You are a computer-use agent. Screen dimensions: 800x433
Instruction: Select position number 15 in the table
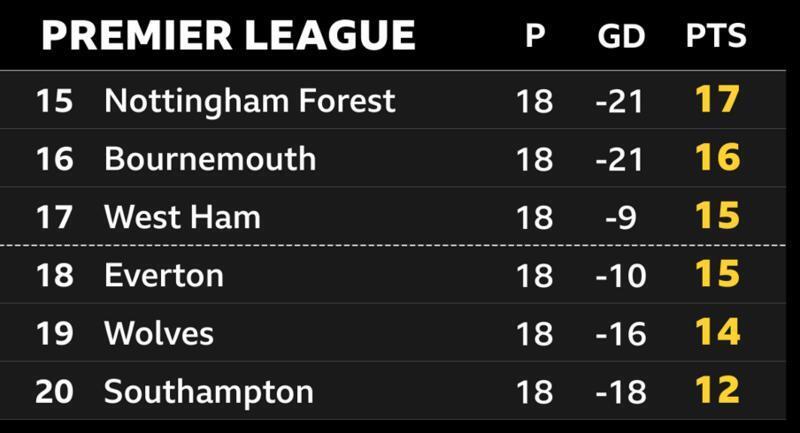[x=54, y=100]
